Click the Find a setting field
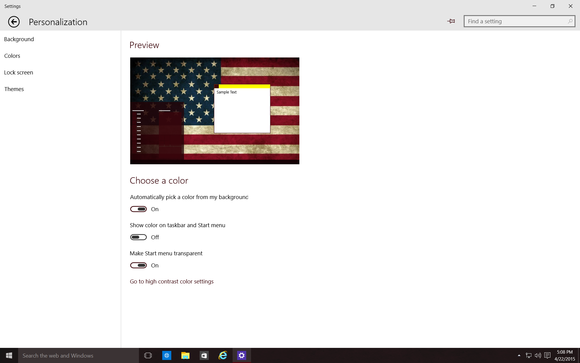Viewport: 580px width, 363px height. (x=519, y=21)
